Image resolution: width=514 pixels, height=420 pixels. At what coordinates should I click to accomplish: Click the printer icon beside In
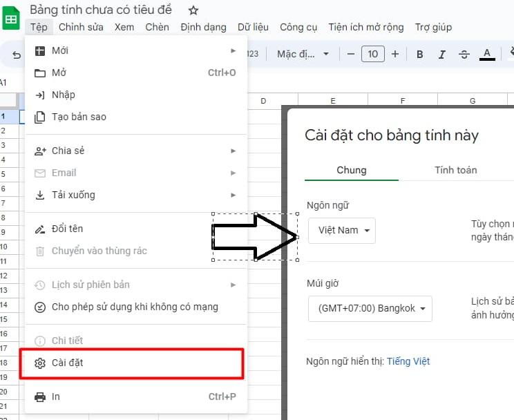(x=40, y=397)
